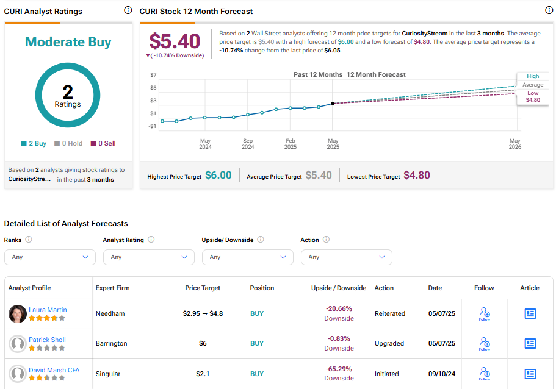Click the Reiterated action cell

click(x=390, y=313)
